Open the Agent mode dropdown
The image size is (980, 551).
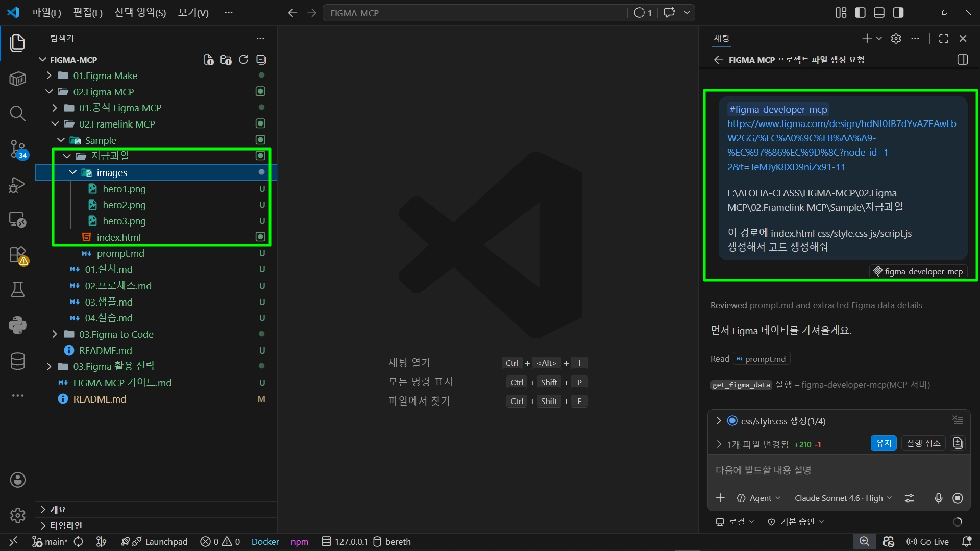[x=758, y=498]
